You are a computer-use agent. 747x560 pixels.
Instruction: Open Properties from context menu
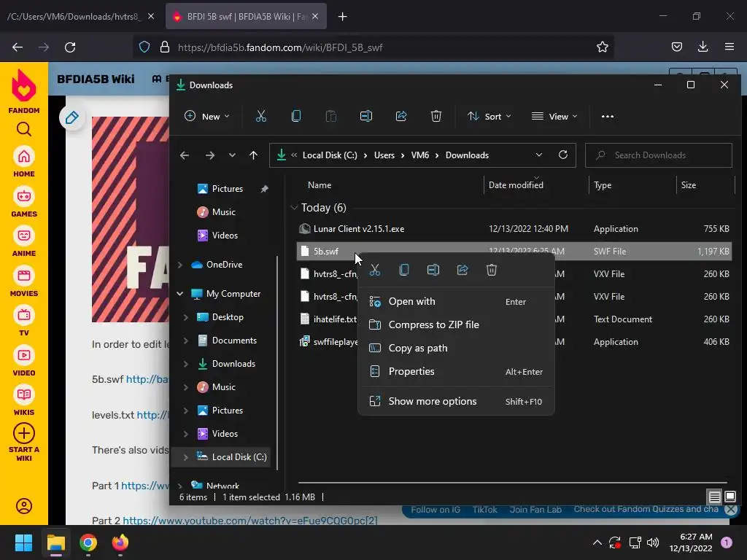coord(456,371)
